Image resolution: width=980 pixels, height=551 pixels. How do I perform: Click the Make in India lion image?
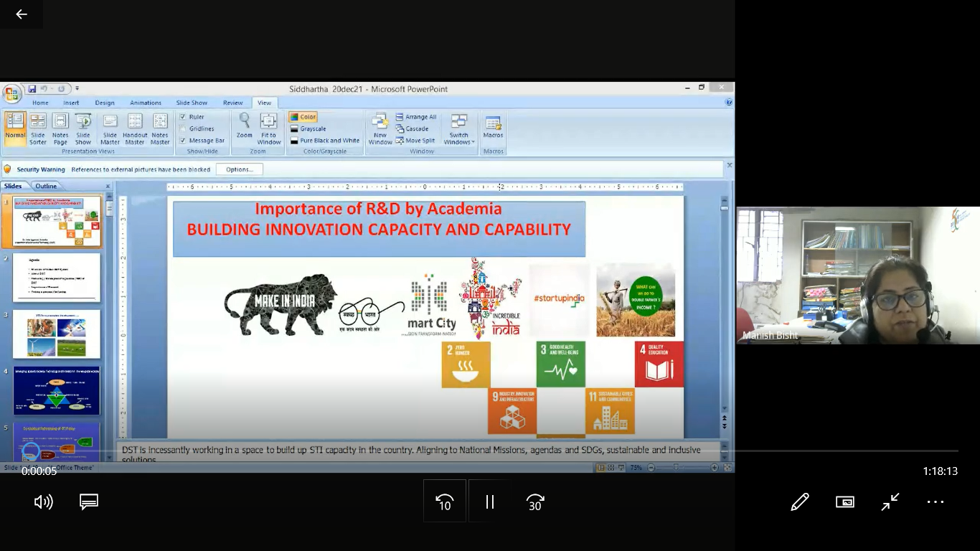[281, 304]
